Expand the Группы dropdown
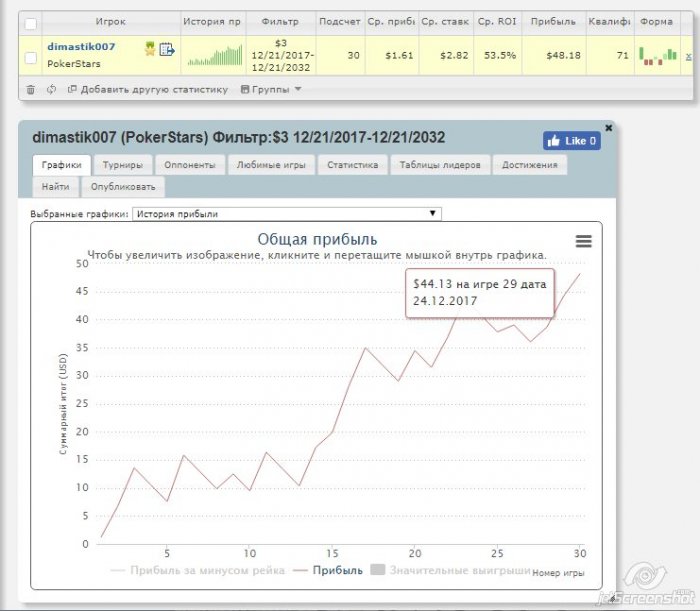This screenshot has height=611, width=700. tap(271, 89)
